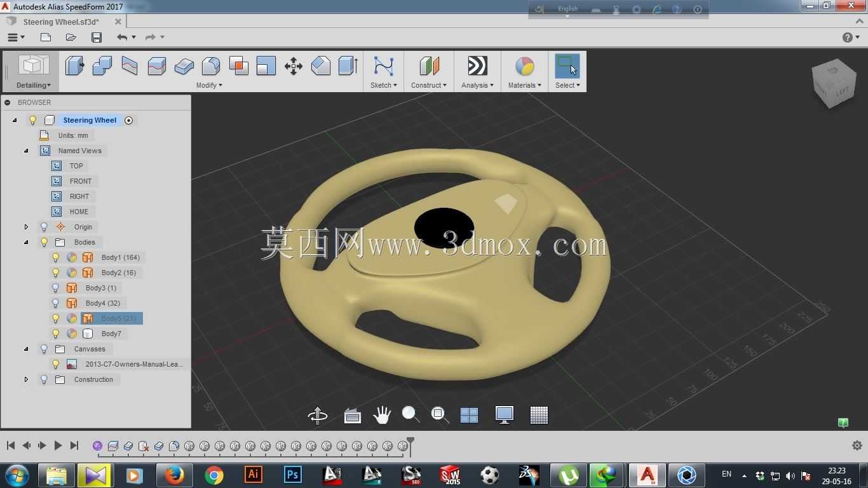Screen dimensions: 868x488
Task: Toggle the Bodies folder visibility bulb
Action: pos(44,242)
